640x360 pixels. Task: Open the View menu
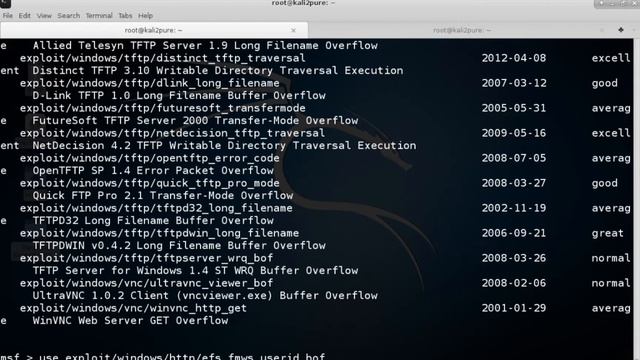tap(44, 16)
